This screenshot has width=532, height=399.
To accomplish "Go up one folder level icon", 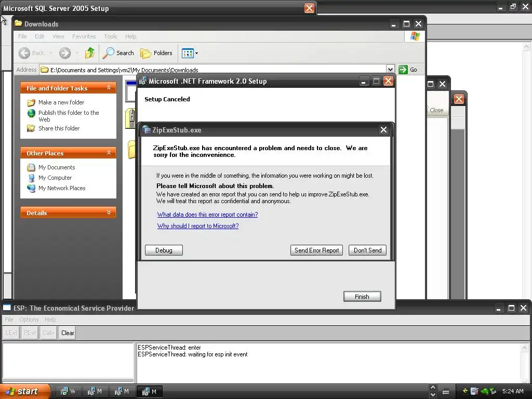I will [x=90, y=53].
